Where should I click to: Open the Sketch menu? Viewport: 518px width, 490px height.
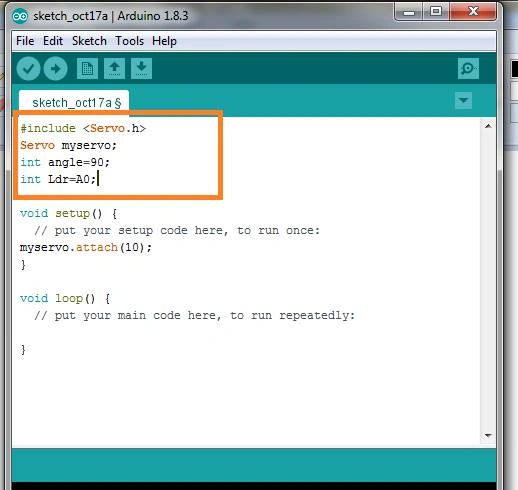click(89, 41)
